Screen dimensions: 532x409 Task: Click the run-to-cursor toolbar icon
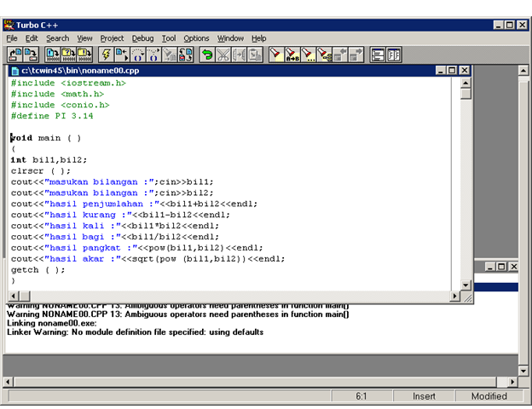click(122, 55)
